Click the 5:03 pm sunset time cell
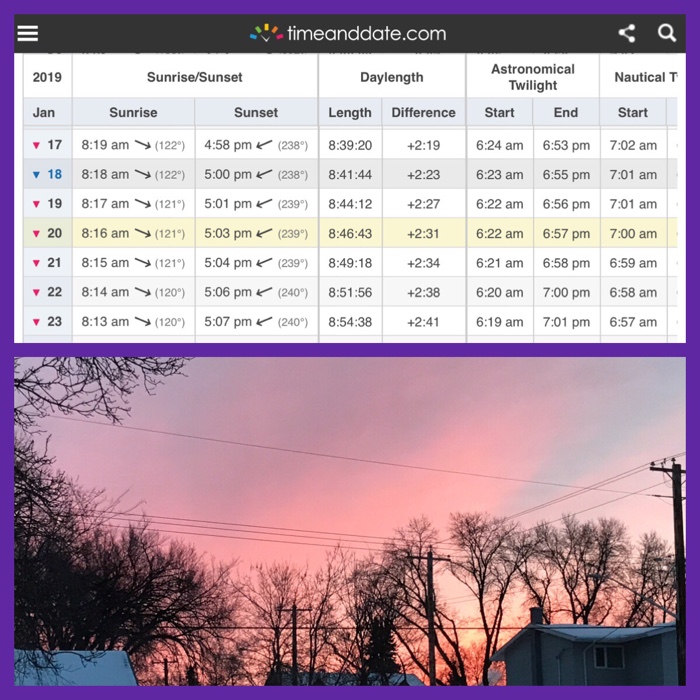This screenshot has width=700, height=700. 227,234
